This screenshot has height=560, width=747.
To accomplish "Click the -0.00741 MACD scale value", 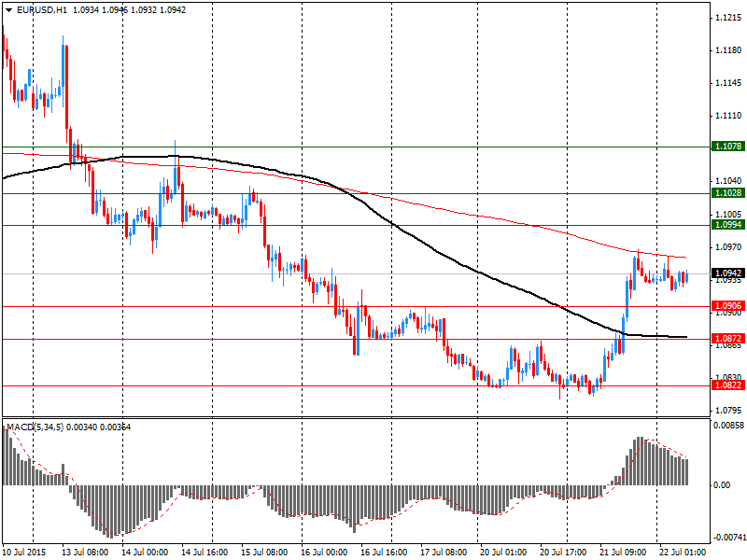I will (x=728, y=538).
